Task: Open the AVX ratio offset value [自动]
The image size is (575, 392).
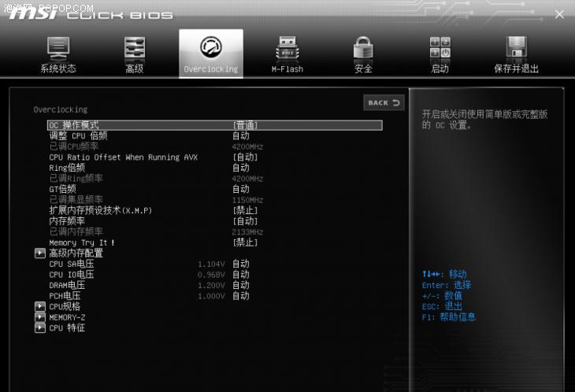Action: click(x=245, y=157)
